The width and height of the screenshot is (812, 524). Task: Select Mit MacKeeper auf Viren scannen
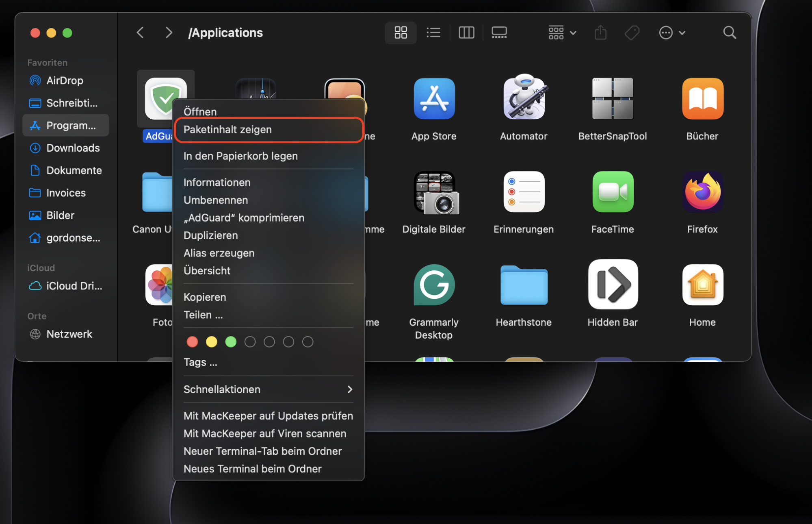coord(269,434)
